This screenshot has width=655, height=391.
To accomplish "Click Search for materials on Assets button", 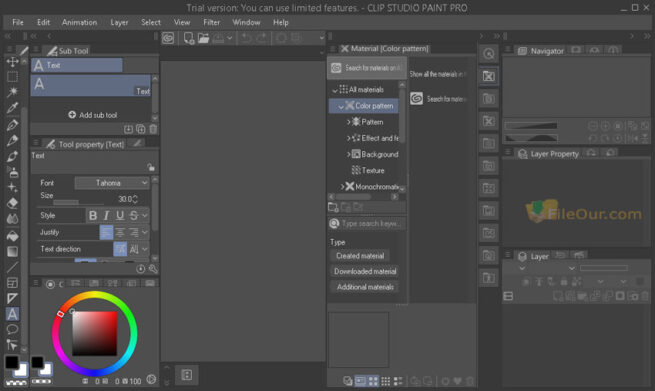I will coord(367,68).
